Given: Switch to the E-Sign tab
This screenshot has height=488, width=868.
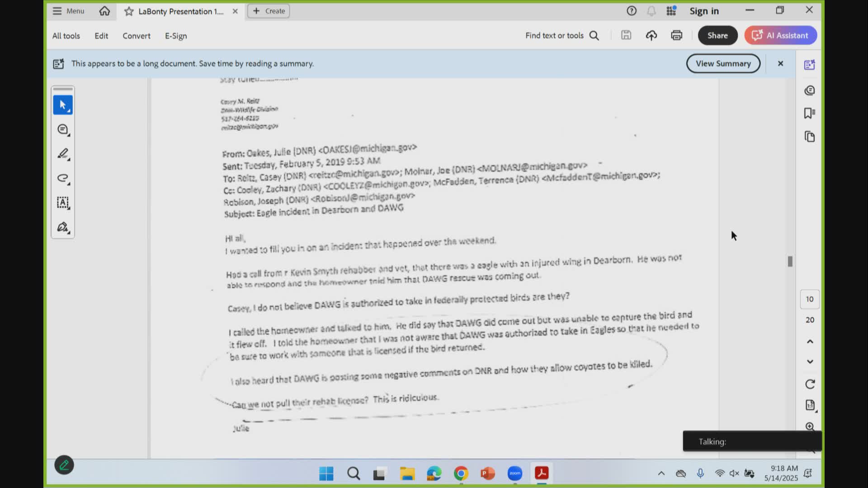Looking at the screenshot, I should [175, 36].
